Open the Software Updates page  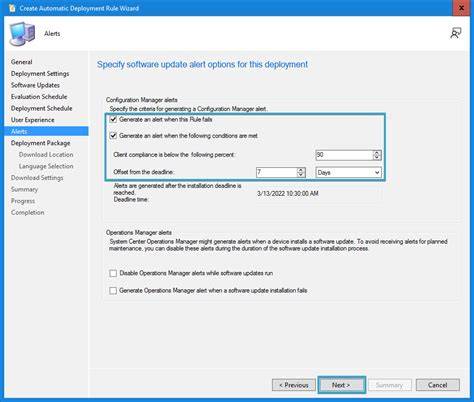(35, 85)
